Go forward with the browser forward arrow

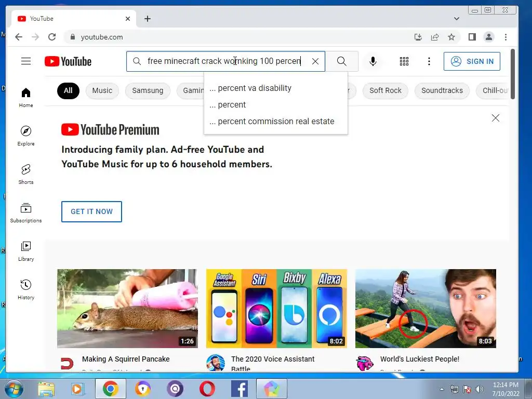pos(35,37)
